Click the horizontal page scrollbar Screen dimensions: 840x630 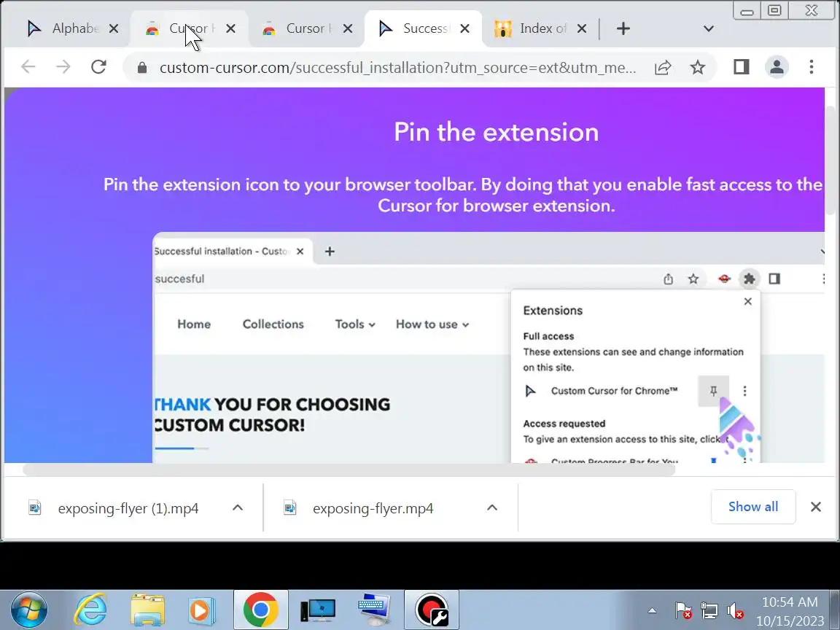tap(349, 470)
